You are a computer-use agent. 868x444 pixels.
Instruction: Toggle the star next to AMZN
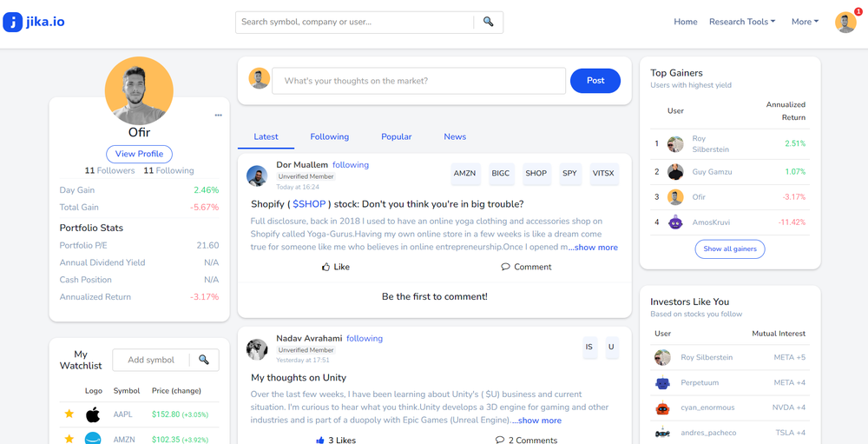[69, 439]
